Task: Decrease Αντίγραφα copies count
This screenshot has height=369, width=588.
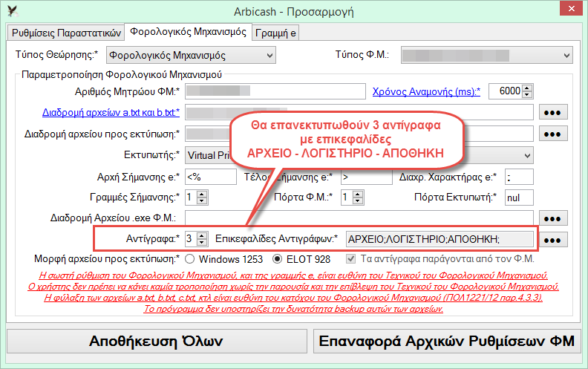Action: [202, 242]
